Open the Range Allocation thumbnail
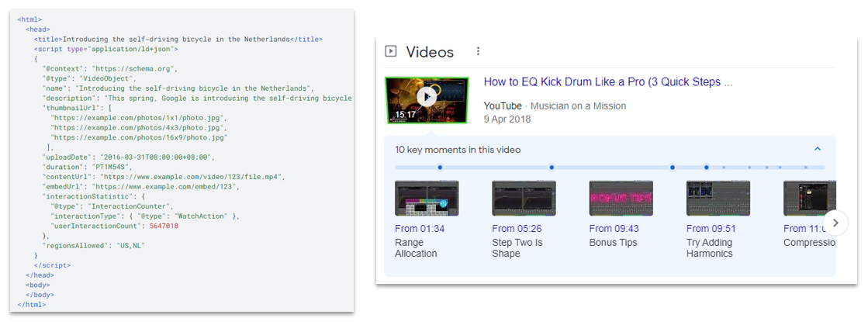The height and width of the screenshot is (325, 868). tap(427, 199)
